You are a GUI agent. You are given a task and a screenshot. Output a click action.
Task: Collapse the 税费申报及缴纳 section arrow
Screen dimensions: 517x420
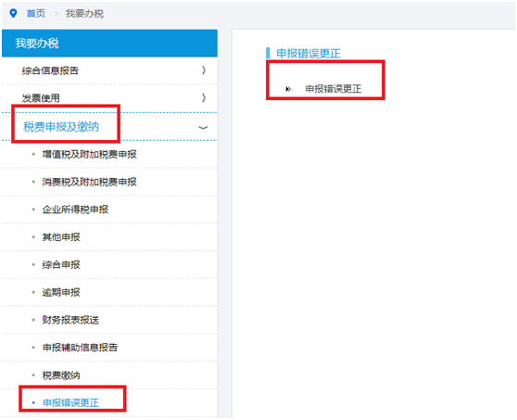[203, 127]
